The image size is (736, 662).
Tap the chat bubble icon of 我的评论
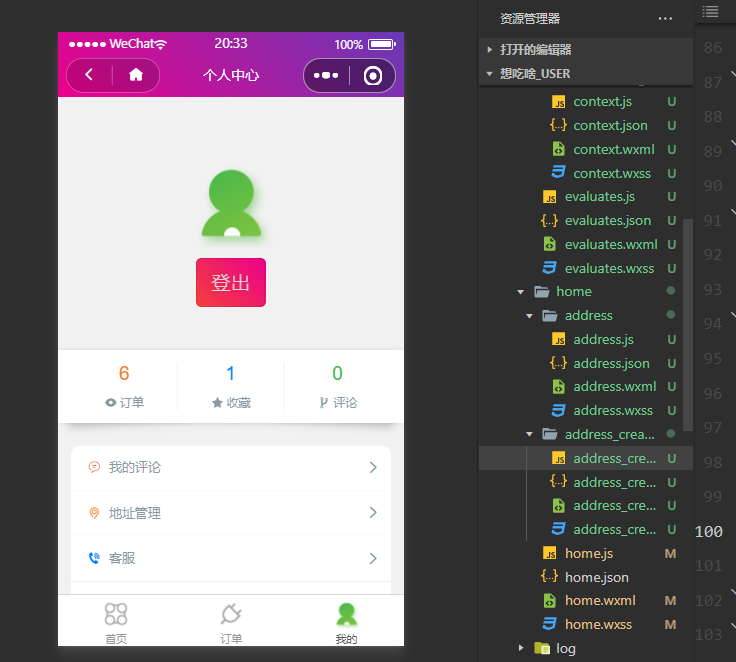94,467
